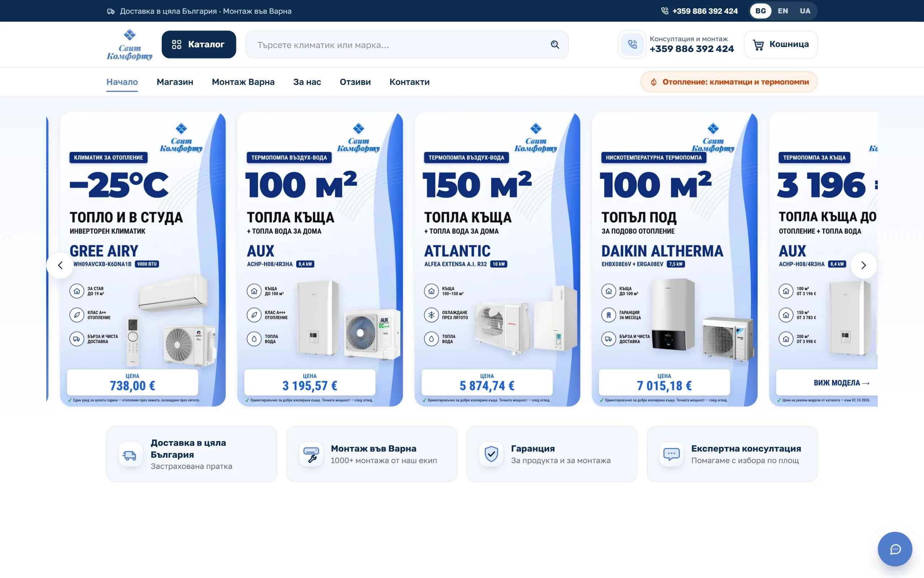Click the КЛИМАТИК ЗА ОТОПЛЕНИЕ label
This screenshot has width=924, height=578.
point(108,158)
